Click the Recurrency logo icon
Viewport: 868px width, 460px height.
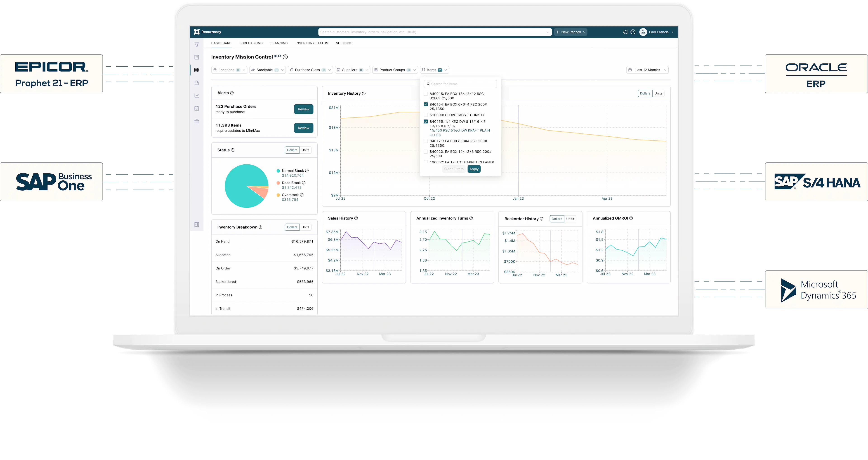click(197, 32)
